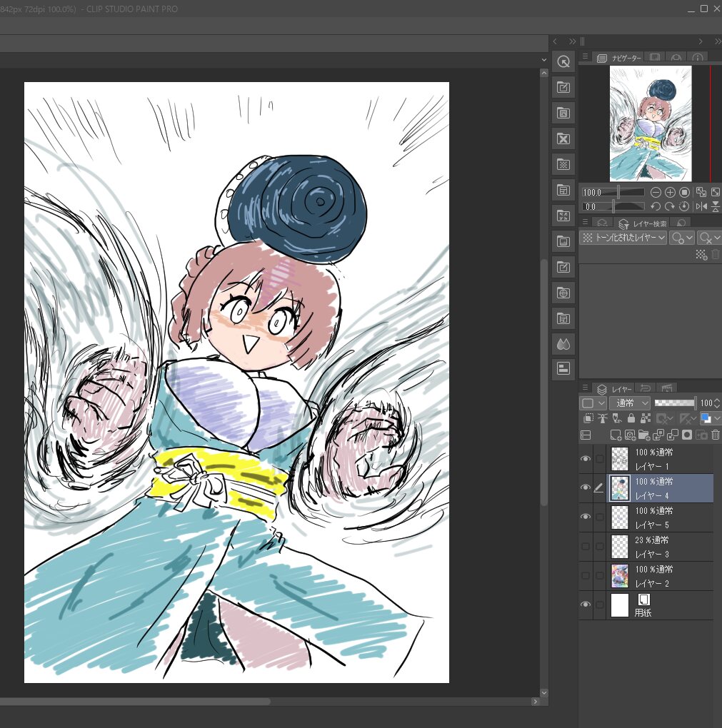
Task: Open the layer color dropdown arrow
Action: coord(716,419)
